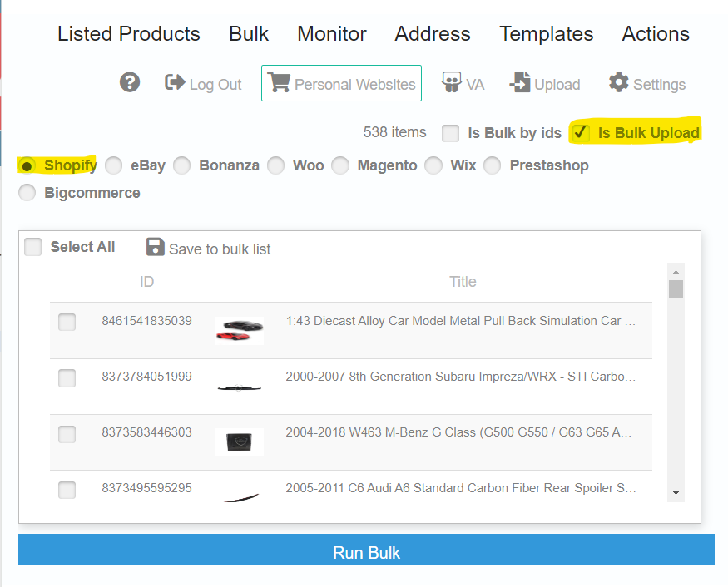This screenshot has width=728, height=587.
Task: Click the Monitor menu item
Action: pos(331,34)
